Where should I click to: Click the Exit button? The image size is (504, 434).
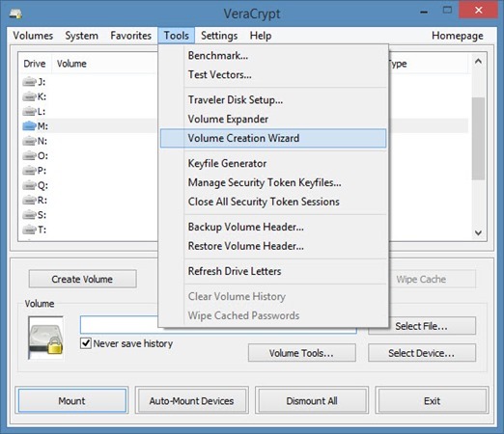click(x=432, y=400)
